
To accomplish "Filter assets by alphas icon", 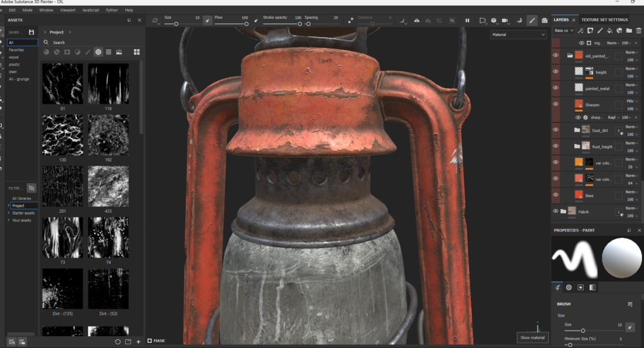I will tap(98, 52).
